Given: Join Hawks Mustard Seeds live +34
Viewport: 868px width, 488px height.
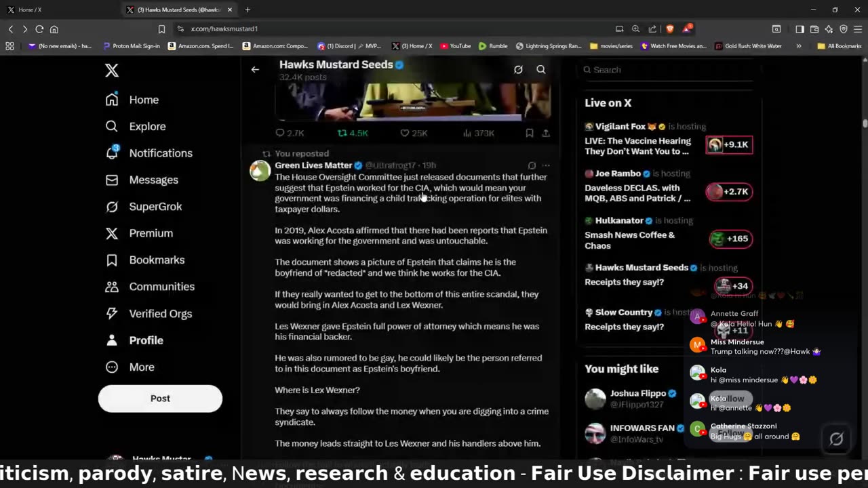Looking at the screenshot, I should 733,285.
